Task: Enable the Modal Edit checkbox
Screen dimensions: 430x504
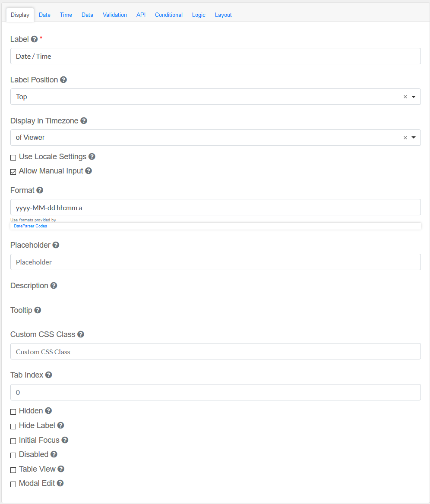Action: tap(13, 484)
